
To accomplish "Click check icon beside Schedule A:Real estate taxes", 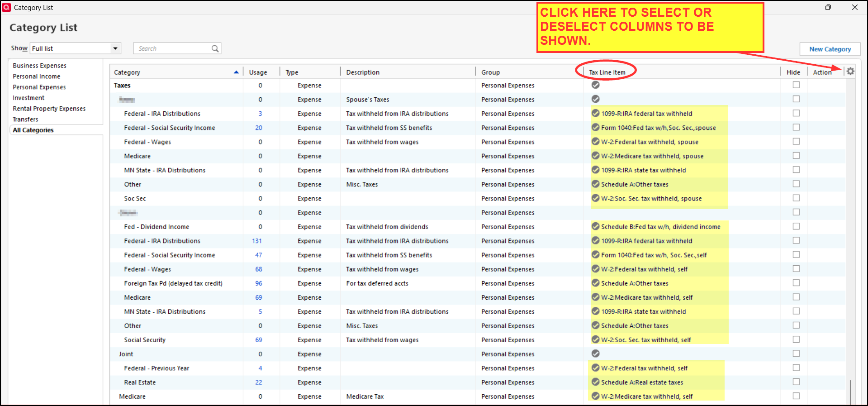I will pyautogui.click(x=596, y=382).
